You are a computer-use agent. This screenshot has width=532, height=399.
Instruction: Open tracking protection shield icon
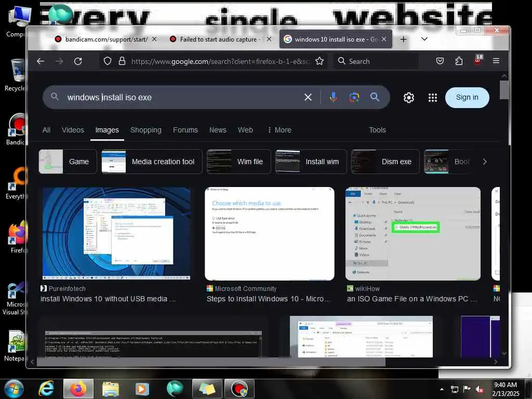(x=108, y=61)
